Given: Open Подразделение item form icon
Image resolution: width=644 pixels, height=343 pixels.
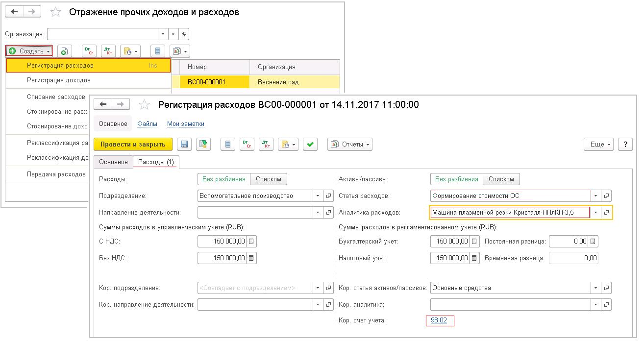Looking at the screenshot, I should pos(329,196).
